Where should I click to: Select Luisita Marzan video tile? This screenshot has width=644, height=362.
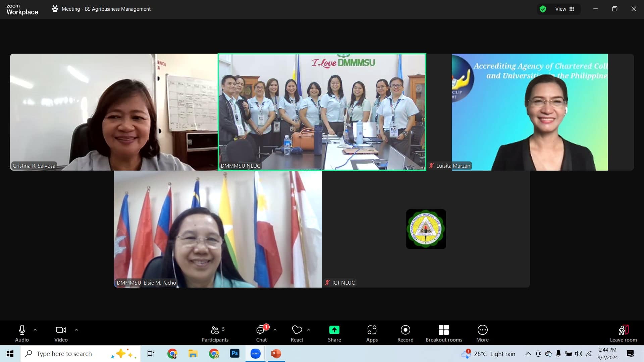(x=530, y=112)
